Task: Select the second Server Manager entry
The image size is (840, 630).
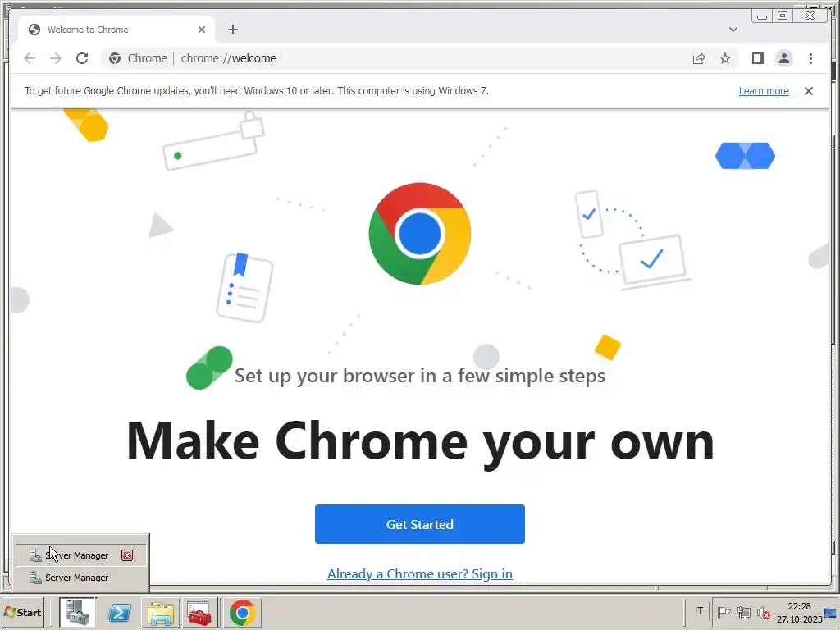Action: (x=81, y=577)
